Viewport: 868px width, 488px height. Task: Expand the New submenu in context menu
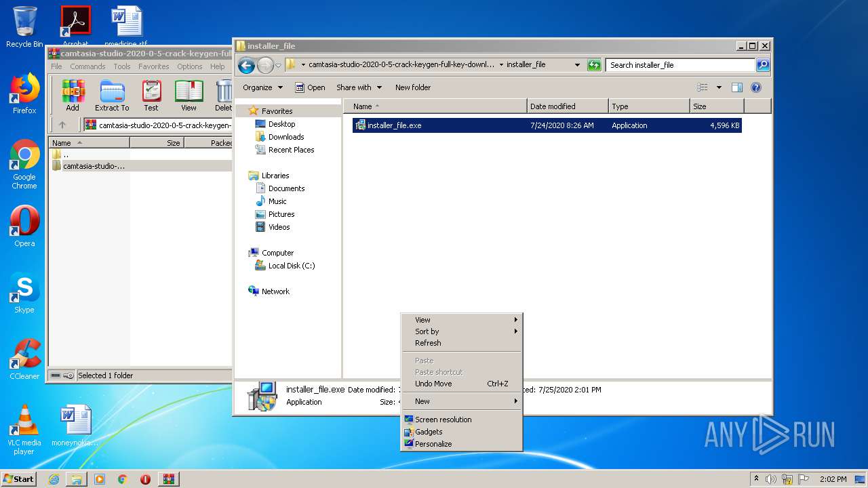[x=462, y=401]
